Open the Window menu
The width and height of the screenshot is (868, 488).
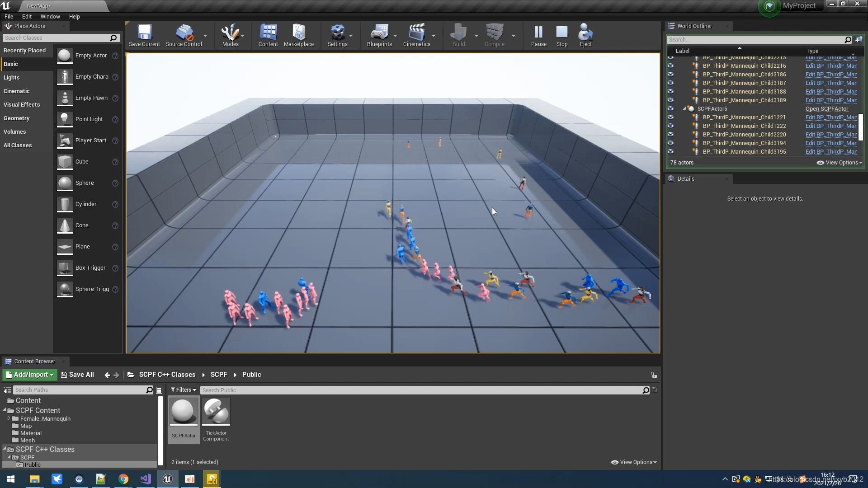(x=50, y=17)
